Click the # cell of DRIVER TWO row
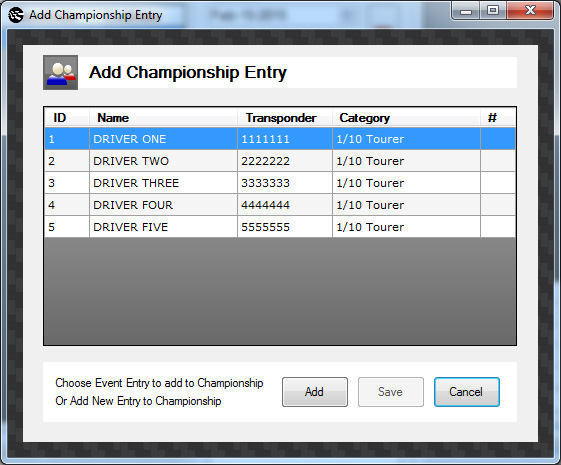Viewport: 561px width, 465px height. [498, 161]
